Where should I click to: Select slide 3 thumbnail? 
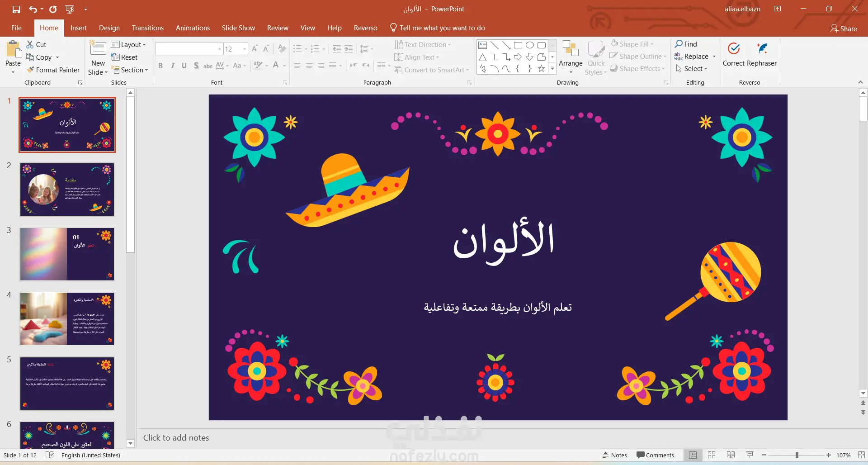[x=67, y=254]
